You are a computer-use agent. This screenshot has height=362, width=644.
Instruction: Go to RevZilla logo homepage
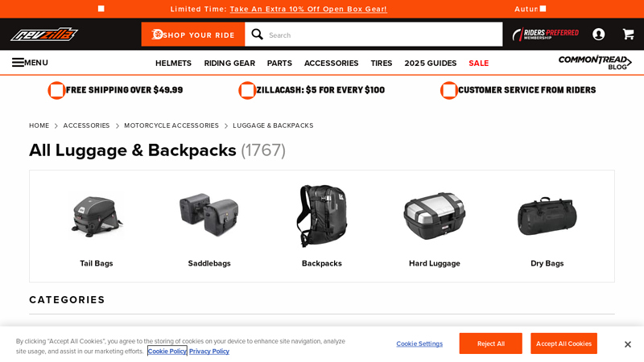pos(44,34)
